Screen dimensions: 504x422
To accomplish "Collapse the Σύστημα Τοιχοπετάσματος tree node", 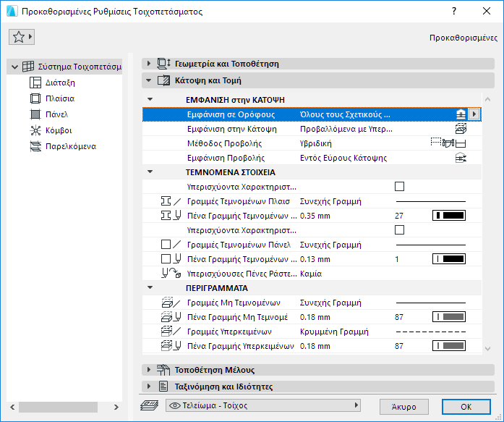I will coord(14,67).
